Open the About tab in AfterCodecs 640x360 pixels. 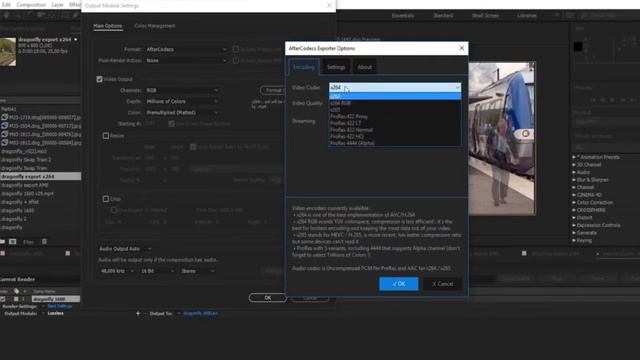click(364, 67)
